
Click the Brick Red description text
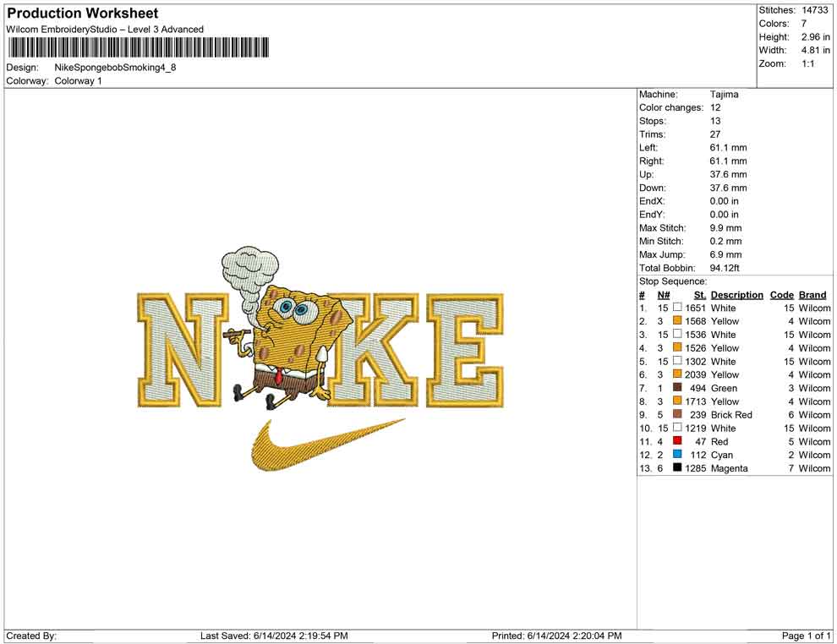click(731, 415)
